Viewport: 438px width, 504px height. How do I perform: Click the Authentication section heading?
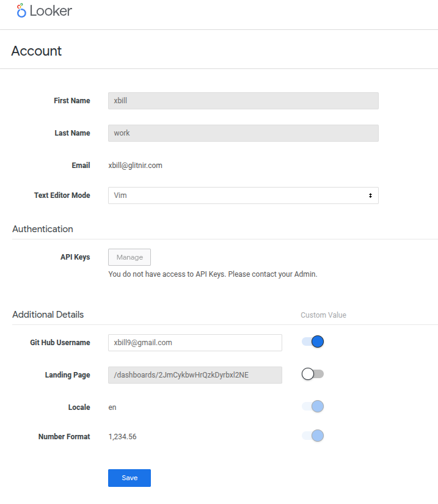tap(43, 229)
